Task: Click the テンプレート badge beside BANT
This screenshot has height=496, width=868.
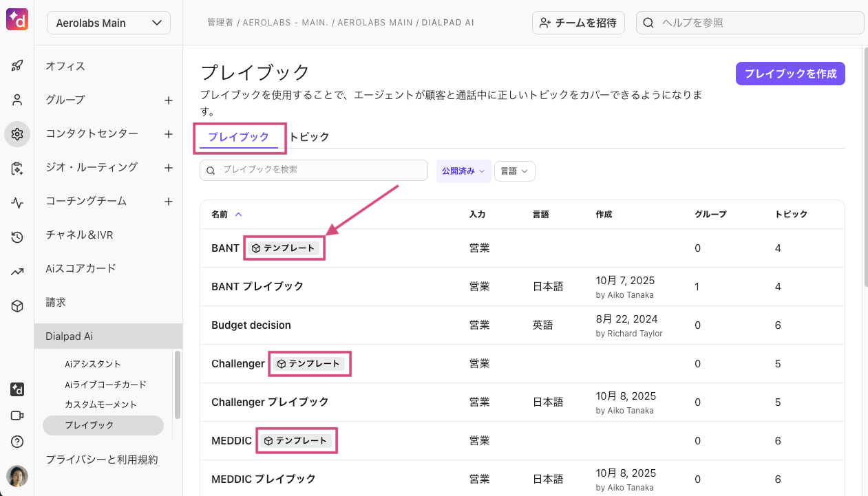Action: tap(284, 248)
